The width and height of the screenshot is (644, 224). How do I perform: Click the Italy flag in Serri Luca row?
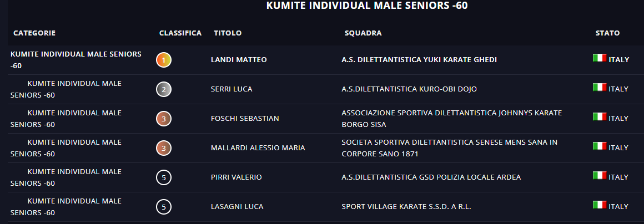[x=599, y=88]
